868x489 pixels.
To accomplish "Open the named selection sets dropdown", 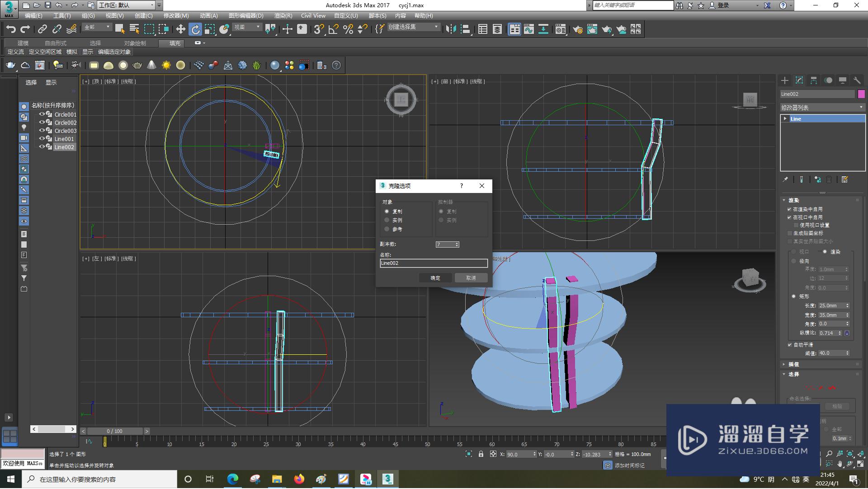I will (x=414, y=28).
